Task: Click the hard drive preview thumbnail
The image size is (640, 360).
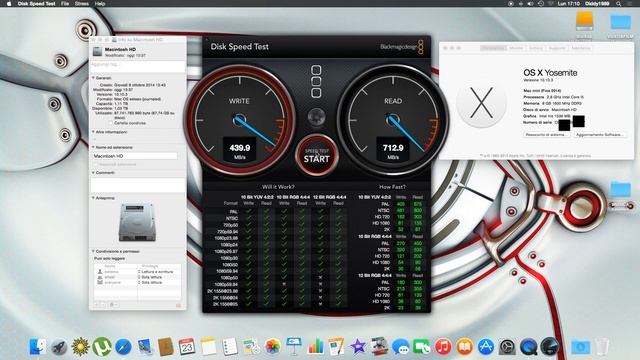Action: pos(138,222)
